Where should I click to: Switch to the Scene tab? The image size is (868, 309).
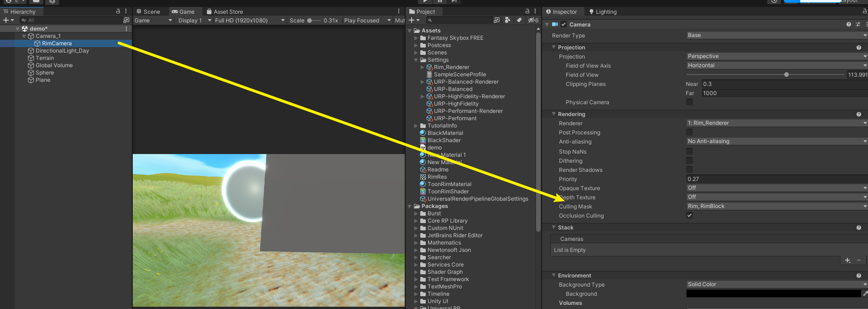coord(148,11)
